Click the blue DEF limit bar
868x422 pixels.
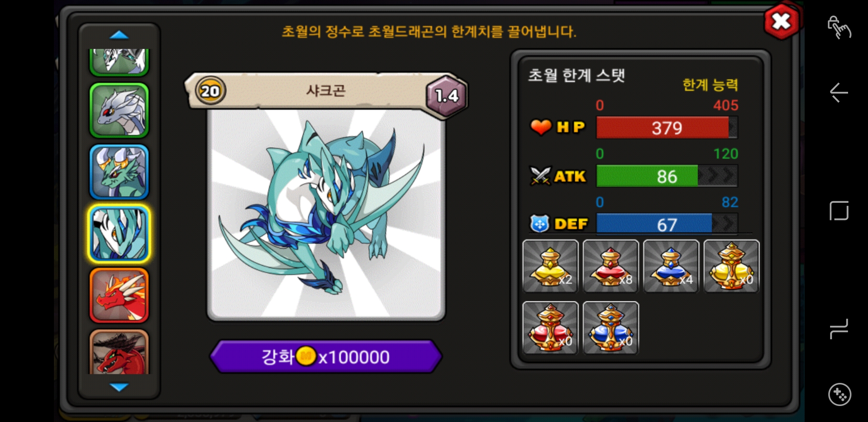[667, 224]
